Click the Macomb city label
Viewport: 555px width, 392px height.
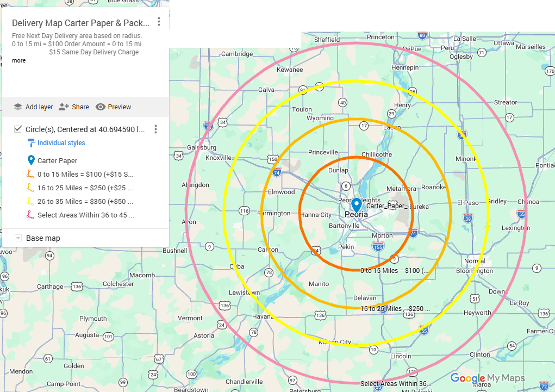(x=142, y=275)
